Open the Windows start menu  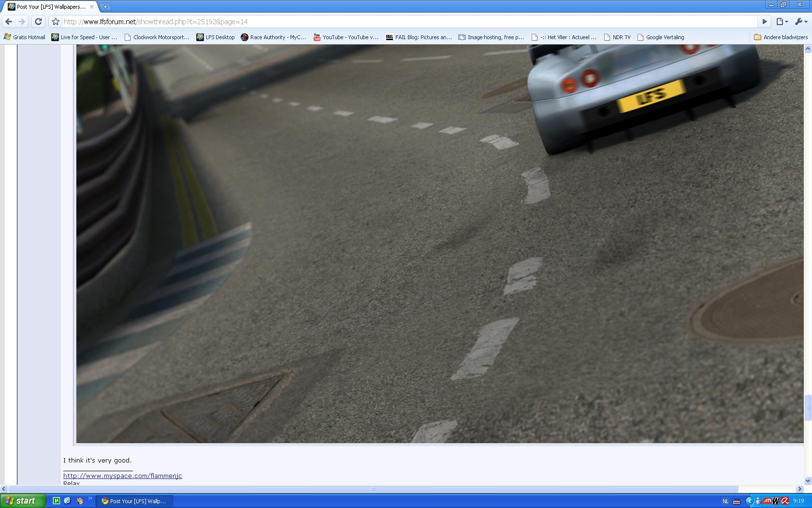click(x=23, y=501)
